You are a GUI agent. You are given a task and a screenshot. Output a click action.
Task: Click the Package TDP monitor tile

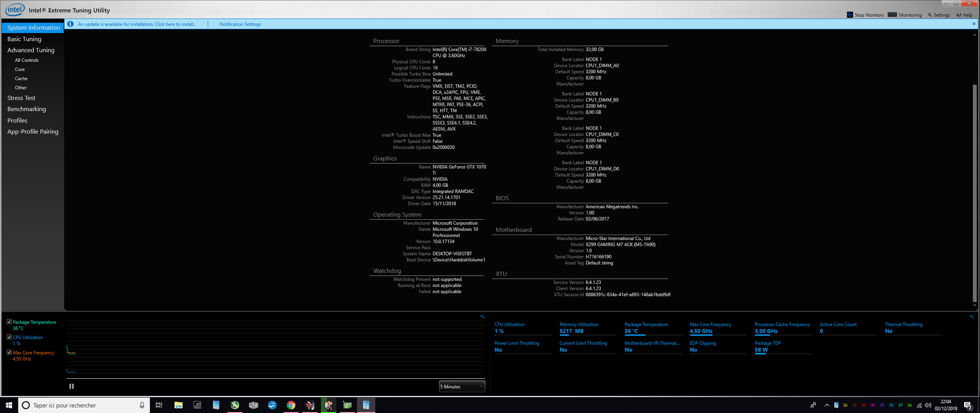tap(783, 347)
